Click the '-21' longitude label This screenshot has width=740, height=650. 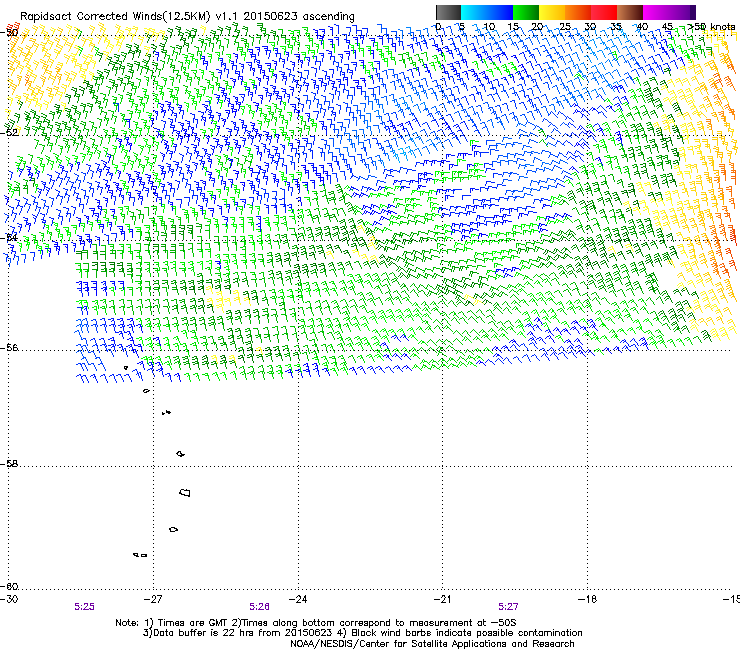442,599
